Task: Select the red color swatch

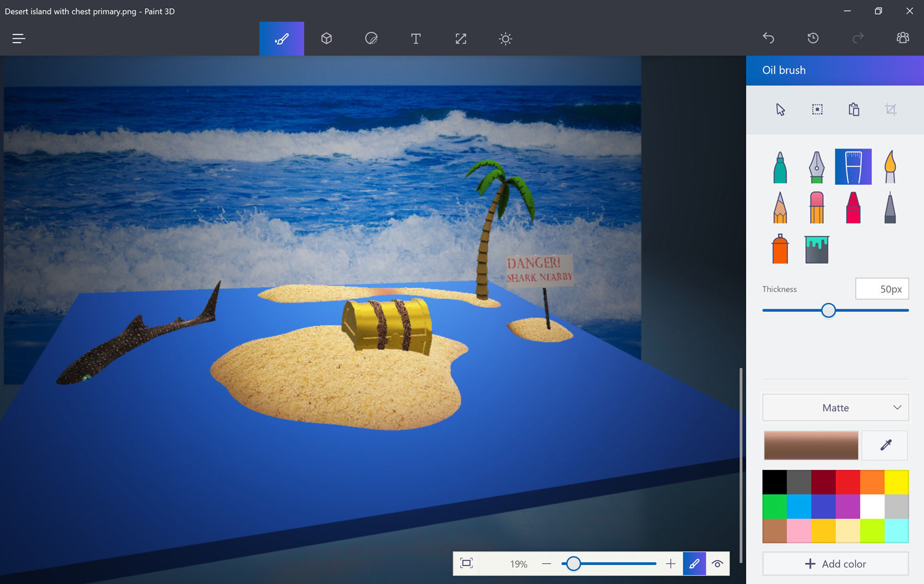Action: (848, 482)
